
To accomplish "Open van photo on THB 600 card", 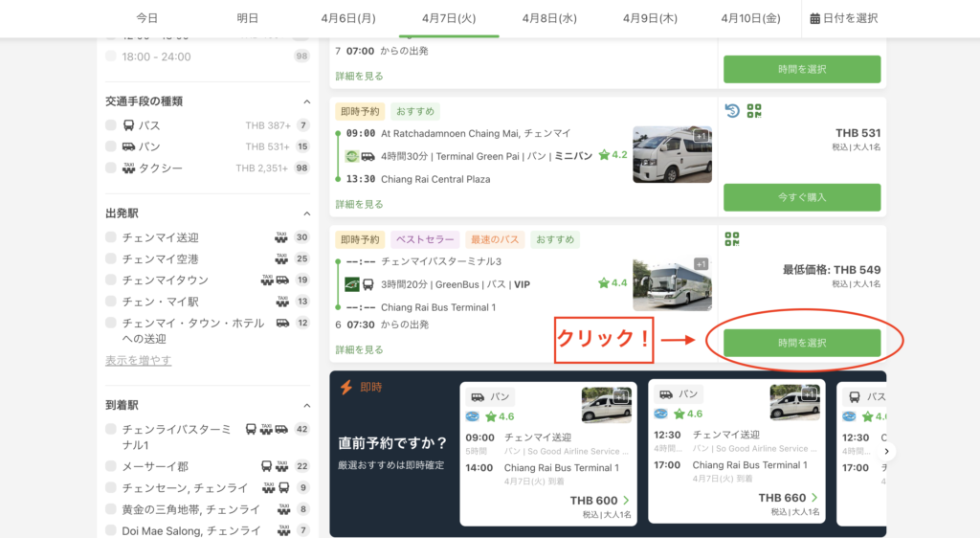I will tap(606, 405).
